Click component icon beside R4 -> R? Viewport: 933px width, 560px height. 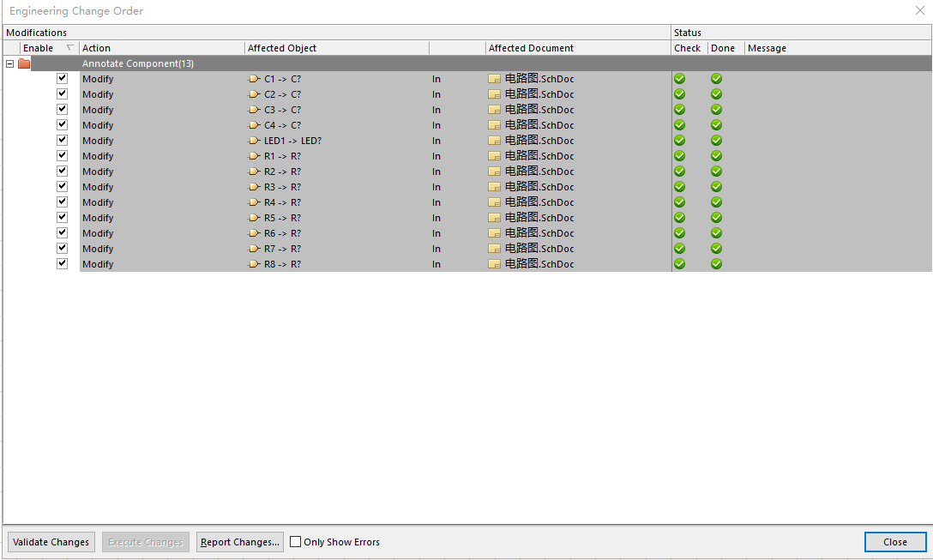click(x=254, y=202)
